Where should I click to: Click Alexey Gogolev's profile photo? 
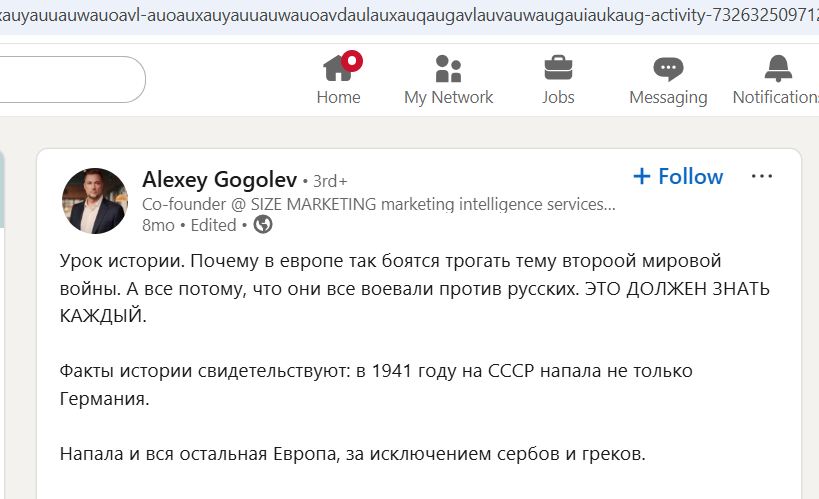[x=95, y=201]
